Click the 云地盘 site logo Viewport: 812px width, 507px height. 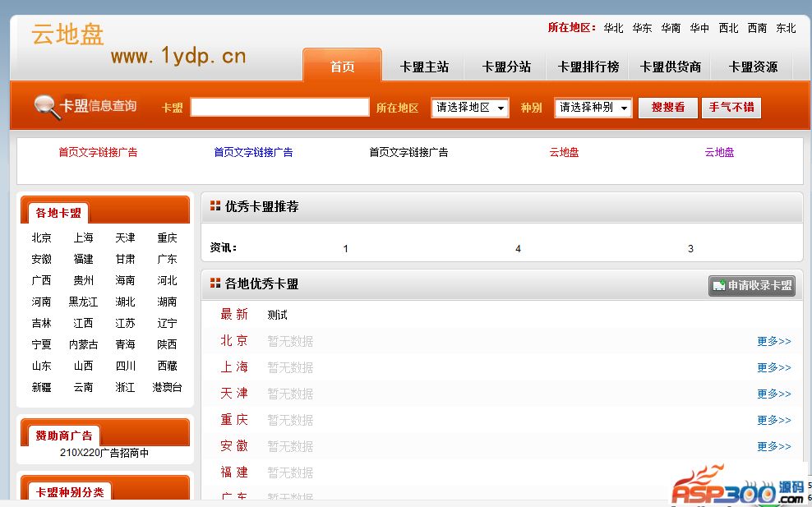pos(67,35)
